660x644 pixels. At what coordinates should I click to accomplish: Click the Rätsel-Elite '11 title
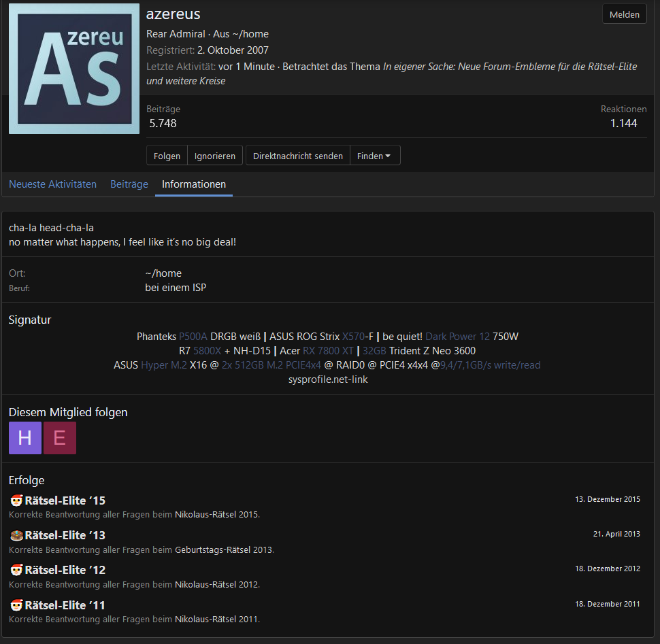tap(65, 605)
